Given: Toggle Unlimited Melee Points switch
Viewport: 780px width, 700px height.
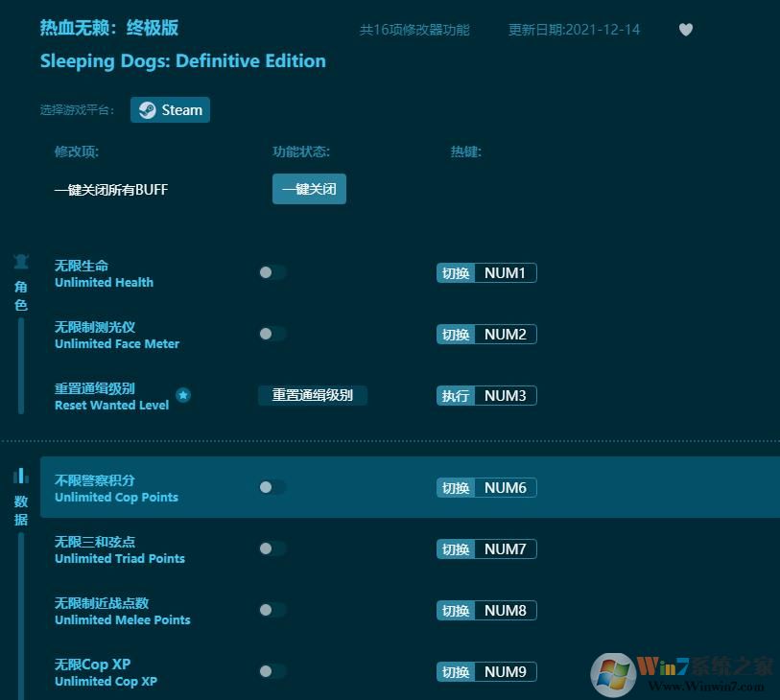Looking at the screenshot, I should (272, 610).
